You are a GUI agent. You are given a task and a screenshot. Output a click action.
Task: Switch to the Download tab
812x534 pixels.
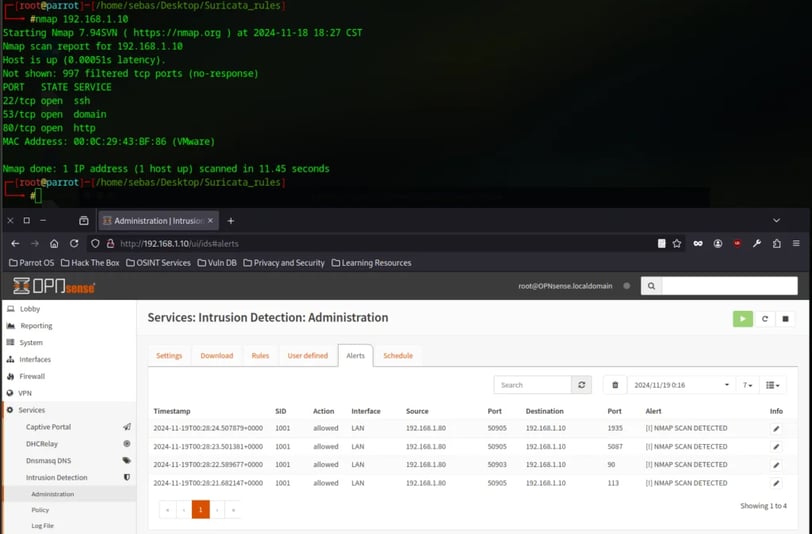[x=216, y=355]
